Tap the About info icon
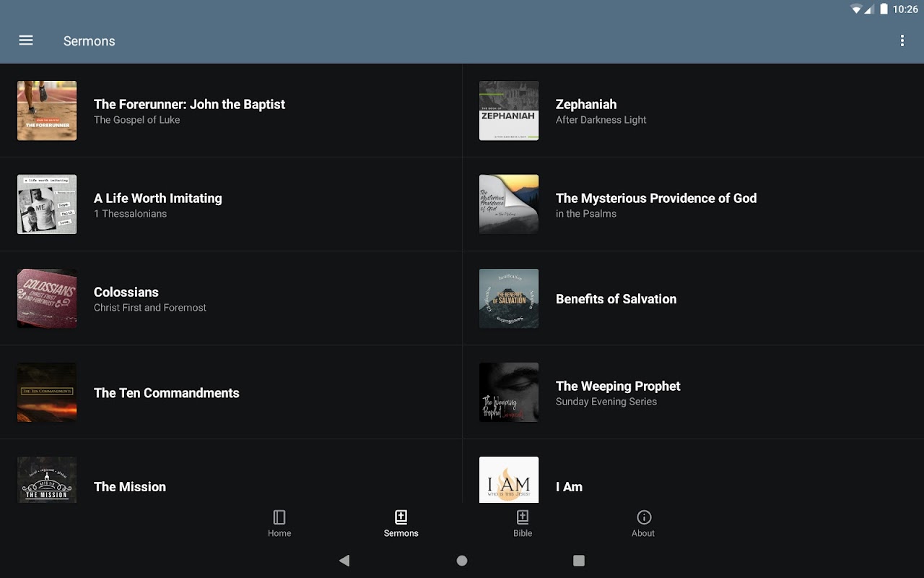Screen dimensions: 924x578 (644, 517)
